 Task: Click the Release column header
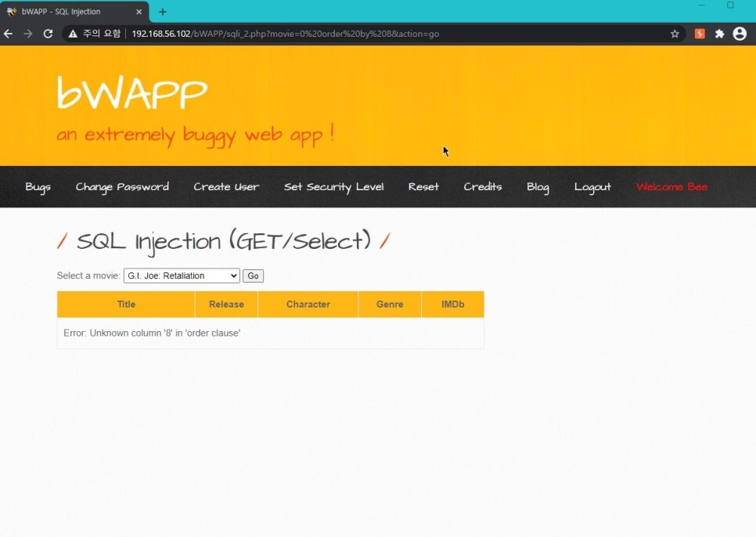click(x=226, y=305)
